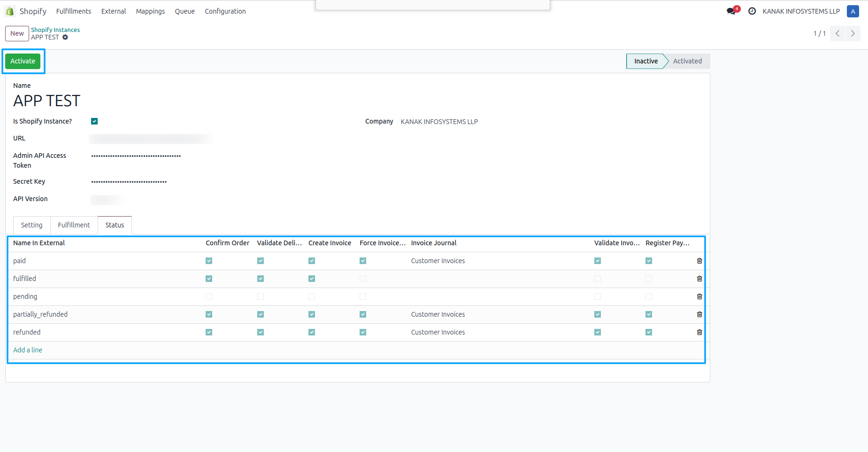
Task: Click the Admin API Access Token field
Action: 136,156
